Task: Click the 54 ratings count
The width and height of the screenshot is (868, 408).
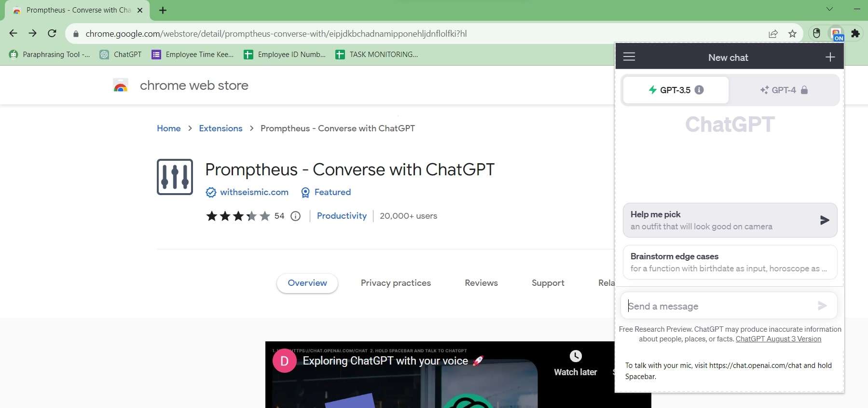Action: click(279, 216)
